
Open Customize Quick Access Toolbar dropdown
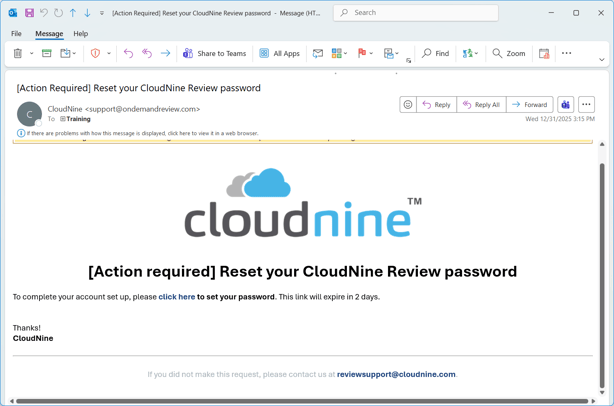click(x=102, y=13)
